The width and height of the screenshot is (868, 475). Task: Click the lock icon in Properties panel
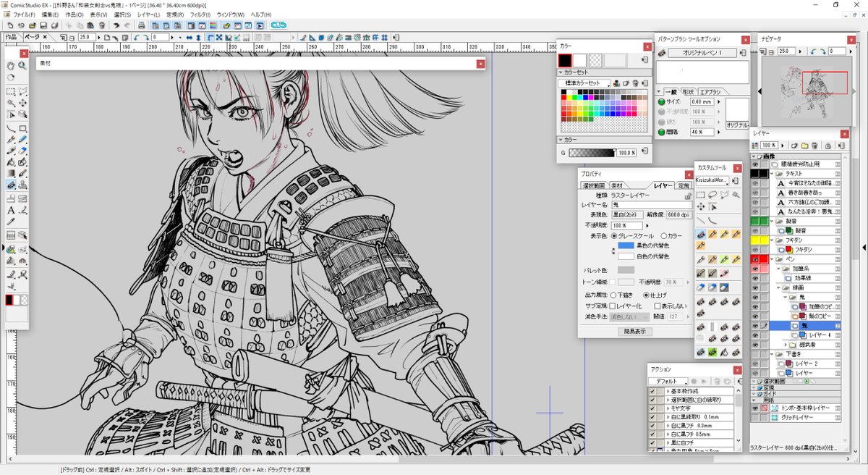coord(689,196)
